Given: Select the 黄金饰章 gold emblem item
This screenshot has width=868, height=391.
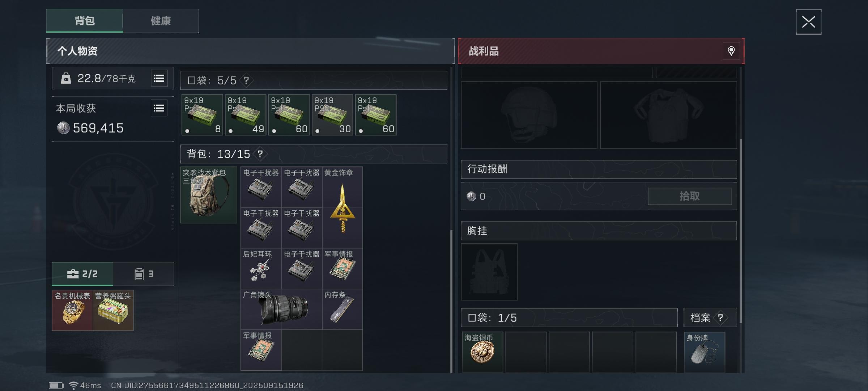Looking at the screenshot, I should [342, 207].
